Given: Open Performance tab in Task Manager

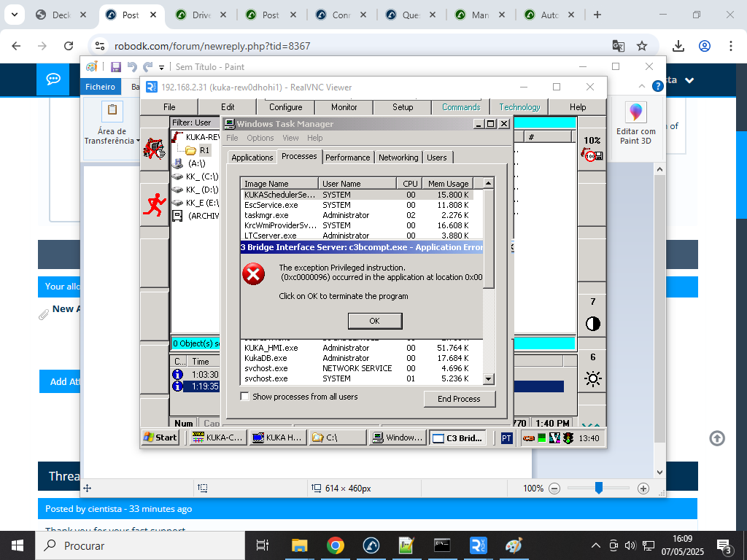Looking at the screenshot, I should coord(348,157).
